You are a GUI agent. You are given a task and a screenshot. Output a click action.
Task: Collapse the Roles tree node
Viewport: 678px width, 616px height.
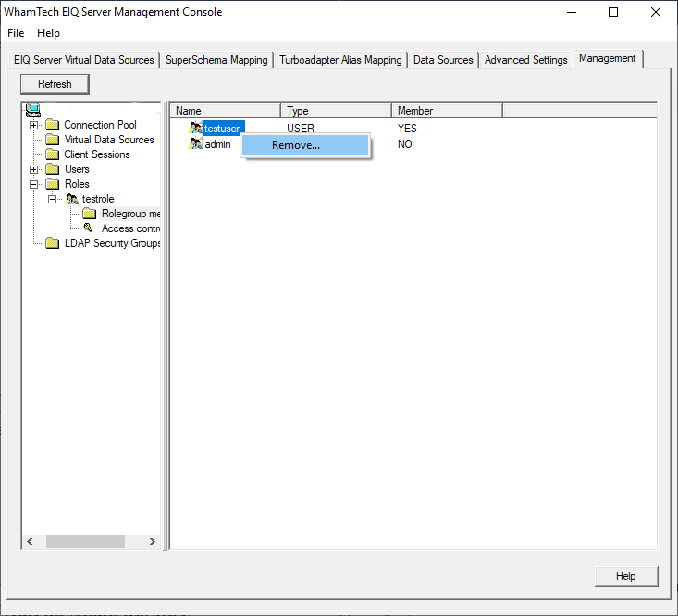(34, 184)
